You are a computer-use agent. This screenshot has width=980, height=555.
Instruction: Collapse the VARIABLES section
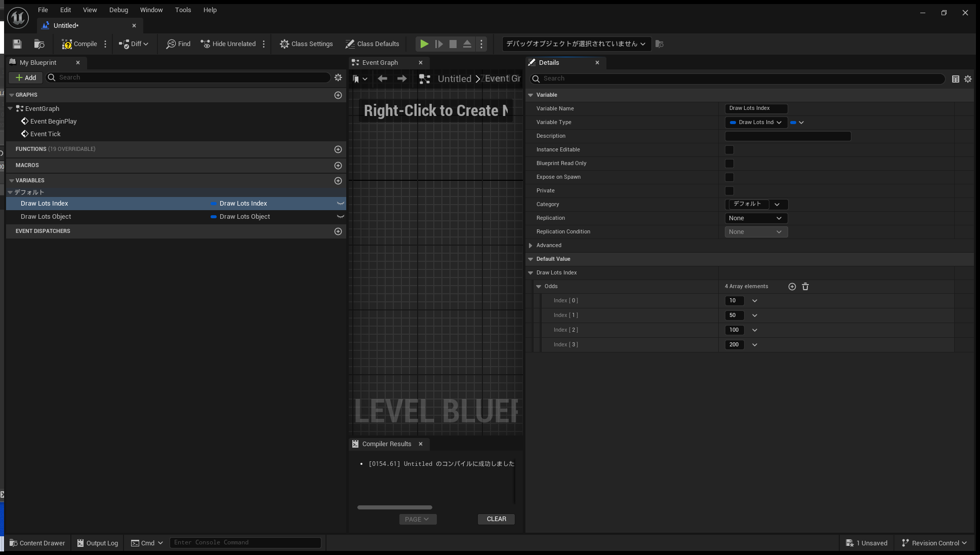pyautogui.click(x=12, y=181)
